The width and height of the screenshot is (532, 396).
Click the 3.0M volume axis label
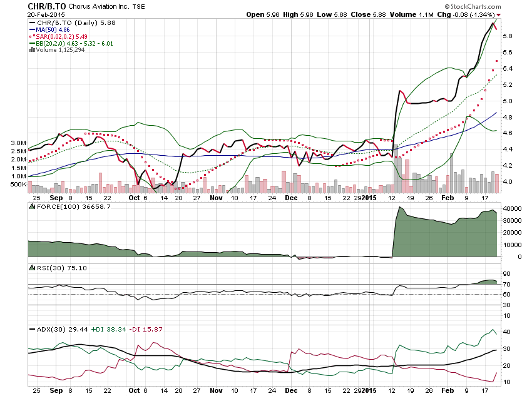tap(19, 143)
